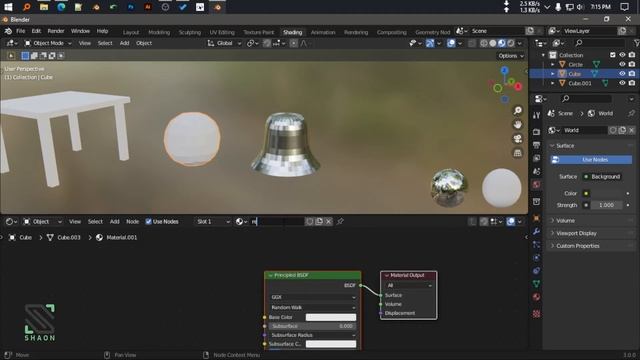The width and height of the screenshot is (640, 360).
Task: Click the Background surface button
Action: click(602, 177)
